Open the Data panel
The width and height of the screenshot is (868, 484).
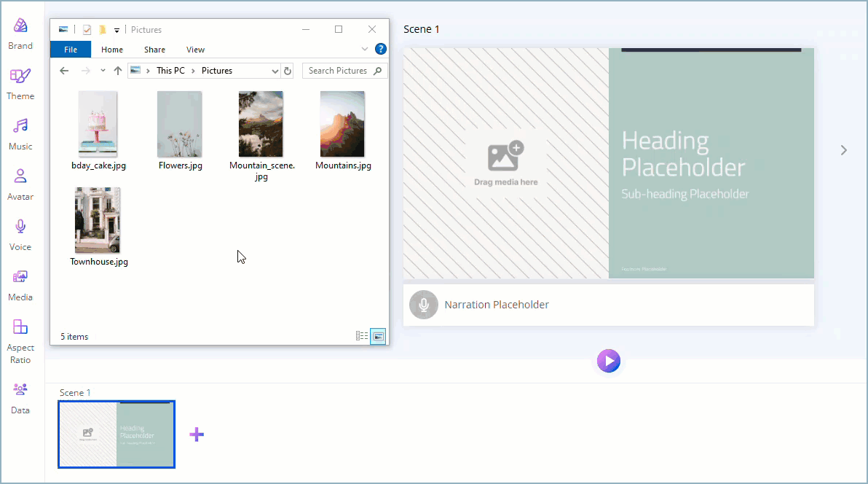click(x=20, y=391)
